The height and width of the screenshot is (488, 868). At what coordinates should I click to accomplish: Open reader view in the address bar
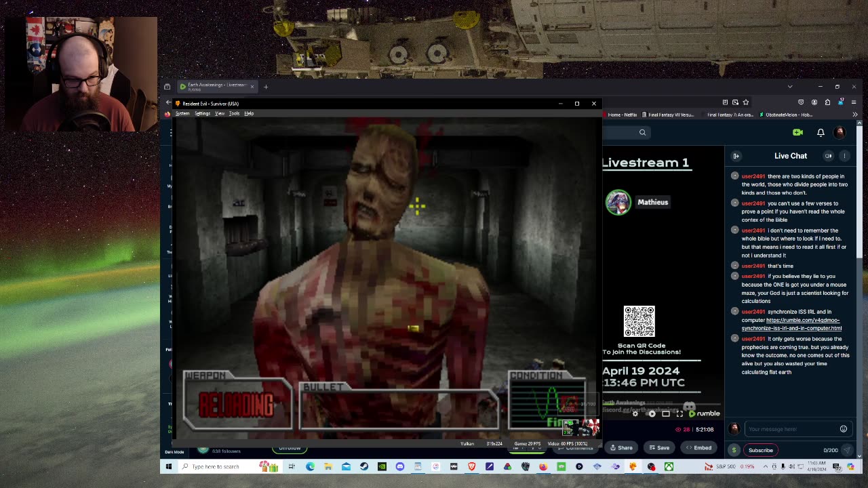725,102
